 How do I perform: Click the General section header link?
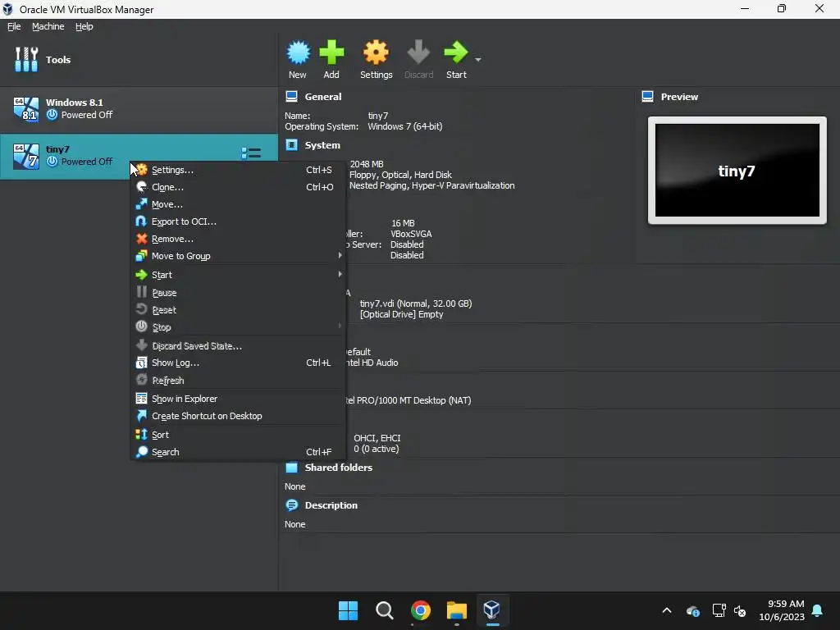323,97
